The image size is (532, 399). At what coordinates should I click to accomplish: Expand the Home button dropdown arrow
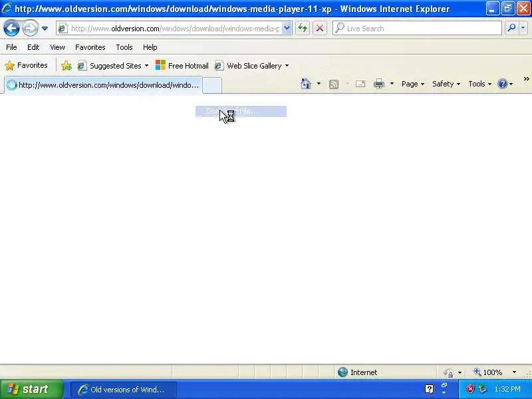coord(319,84)
